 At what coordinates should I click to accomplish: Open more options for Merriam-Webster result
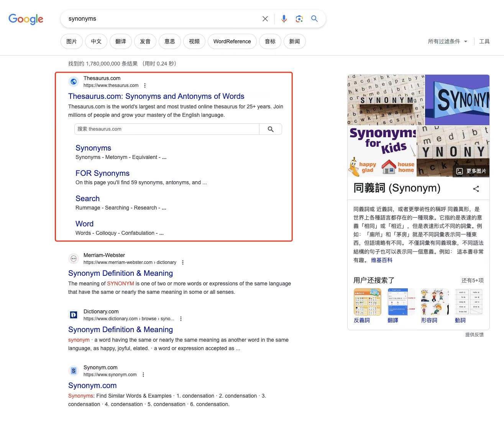[x=183, y=262]
